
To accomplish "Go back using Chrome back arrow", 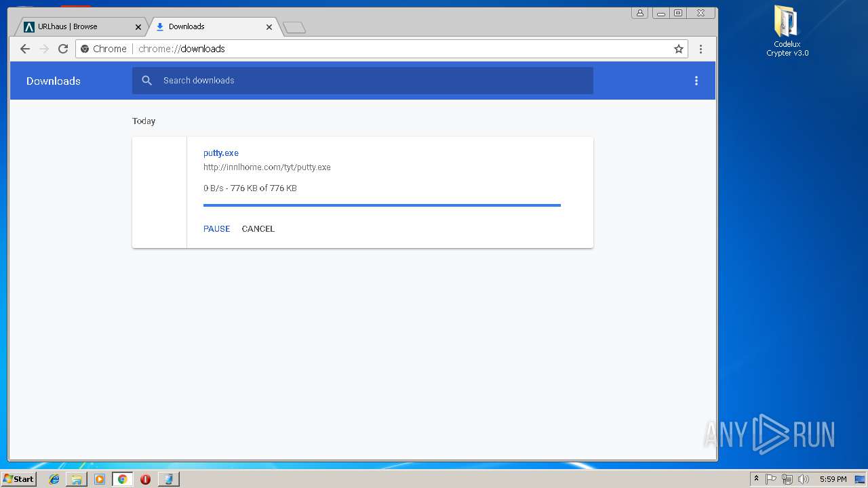I will pyautogui.click(x=25, y=49).
